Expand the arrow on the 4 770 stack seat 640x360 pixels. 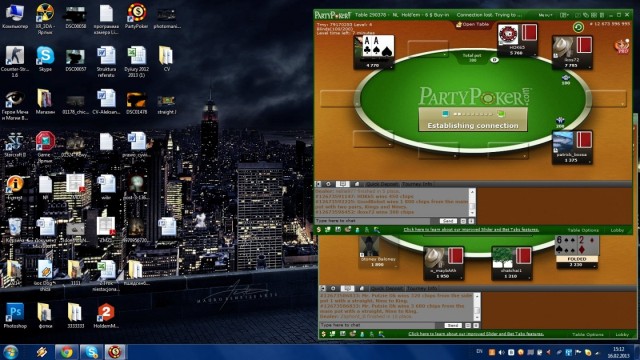(391, 66)
